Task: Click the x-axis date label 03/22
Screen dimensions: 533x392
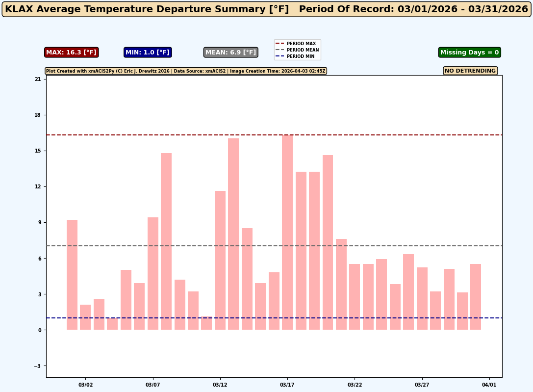Action: point(355,385)
